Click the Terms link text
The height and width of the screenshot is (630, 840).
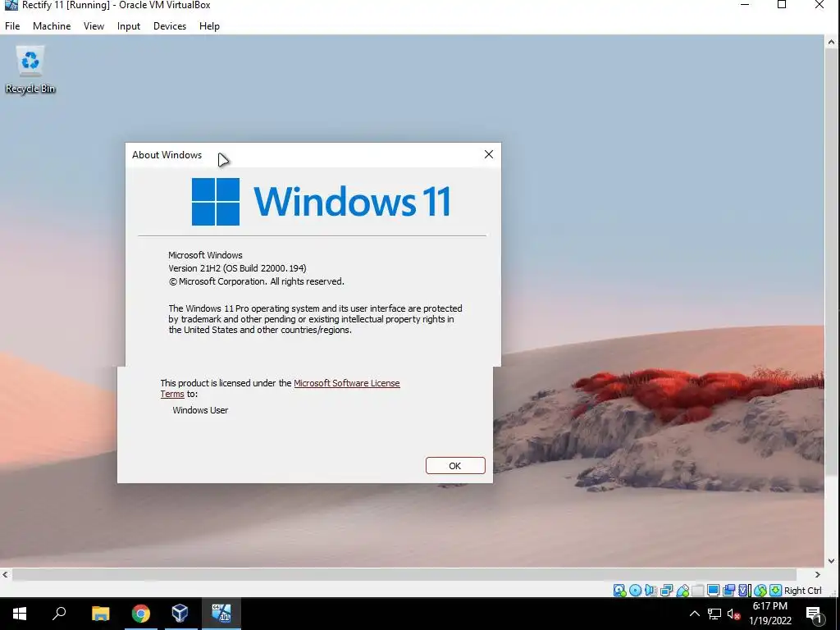(172, 394)
